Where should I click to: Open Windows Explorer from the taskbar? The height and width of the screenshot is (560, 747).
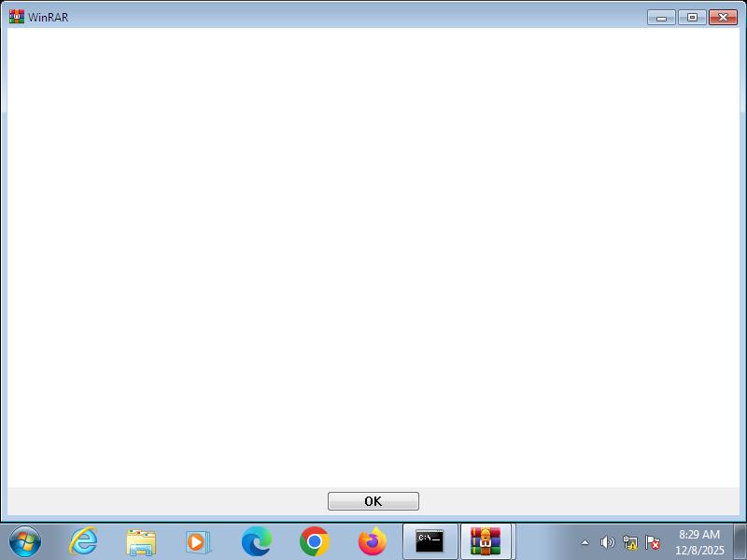[x=141, y=541]
